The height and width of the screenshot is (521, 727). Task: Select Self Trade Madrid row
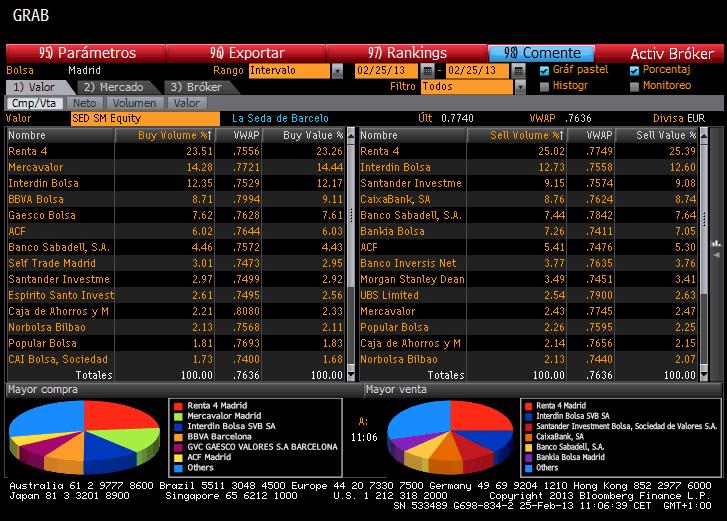coord(176,263)
